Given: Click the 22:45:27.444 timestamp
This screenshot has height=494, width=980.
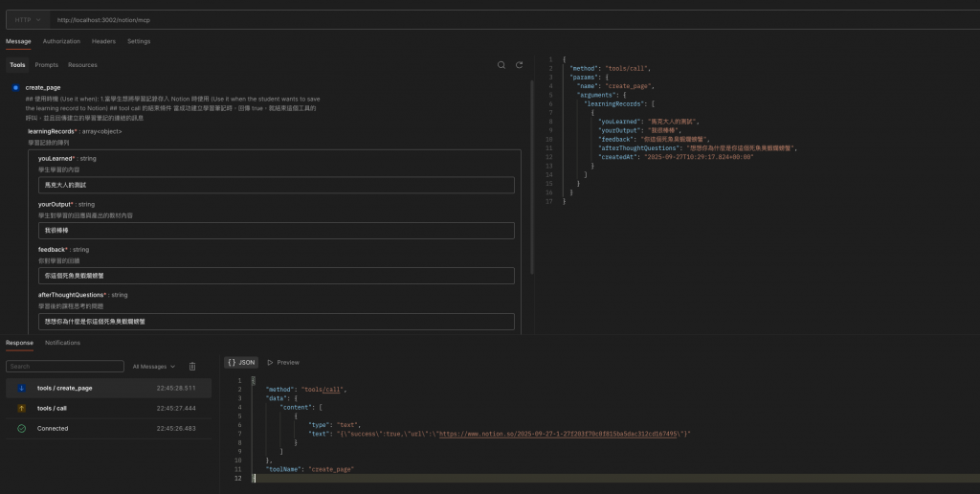Looking at the screenshot, I should click(x=176, y=409).
